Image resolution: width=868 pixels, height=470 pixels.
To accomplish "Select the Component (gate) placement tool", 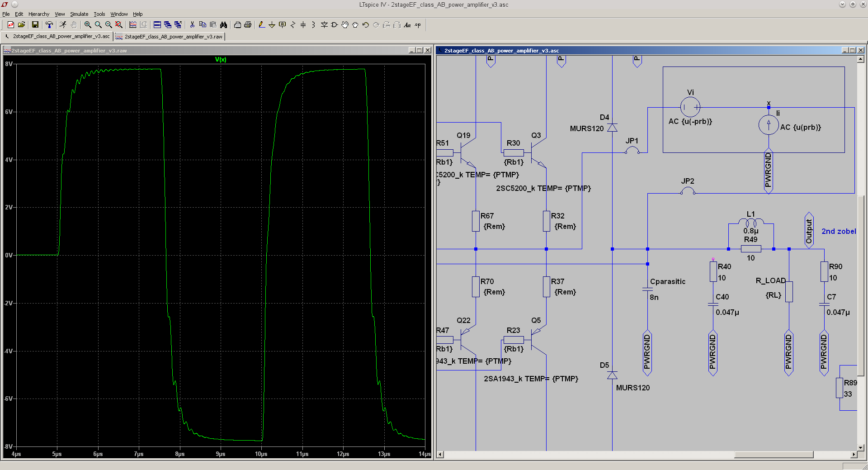I will point(335,25).
